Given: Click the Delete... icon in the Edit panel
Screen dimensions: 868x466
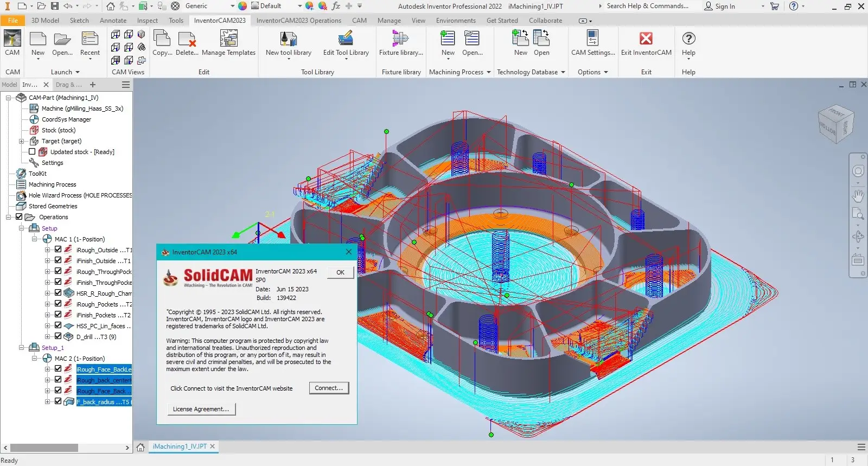Looking at the screenshot, I should (187, 39).
